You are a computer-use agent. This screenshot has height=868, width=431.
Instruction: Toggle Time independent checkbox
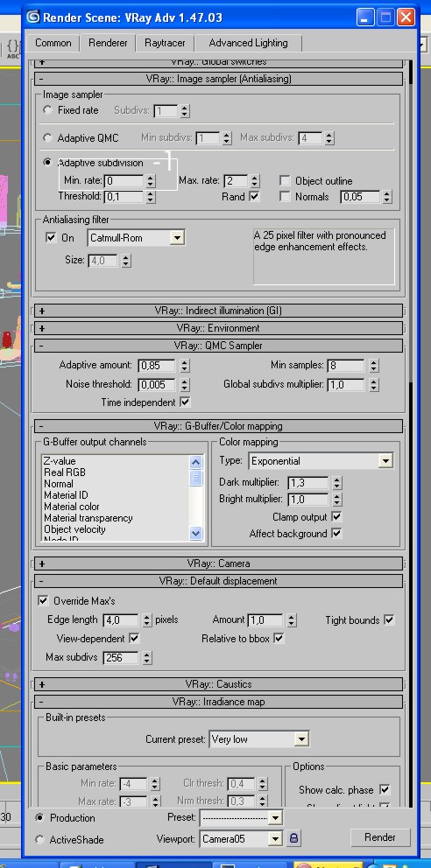pos(185,402)
